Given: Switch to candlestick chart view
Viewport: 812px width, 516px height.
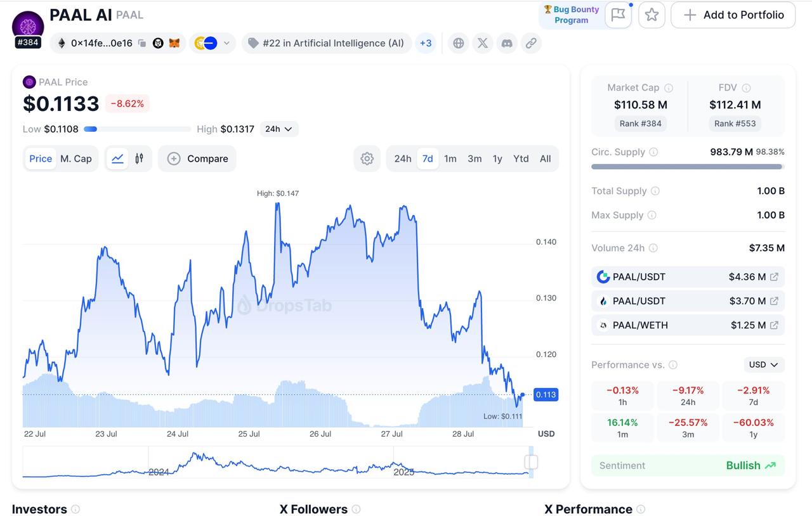Looking at the screenshot, I should pyautogui.click(x=140, y=158).
